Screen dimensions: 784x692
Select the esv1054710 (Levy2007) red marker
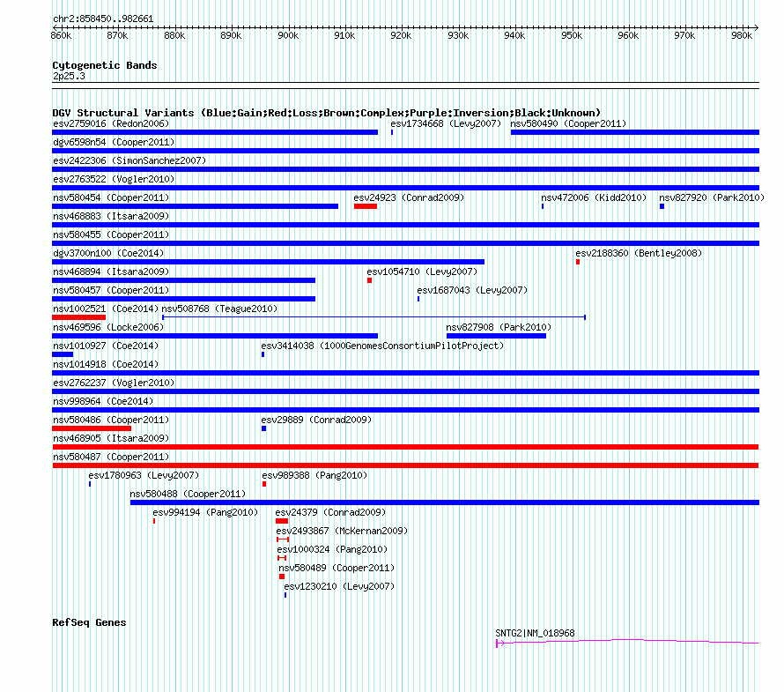(369, 280)
